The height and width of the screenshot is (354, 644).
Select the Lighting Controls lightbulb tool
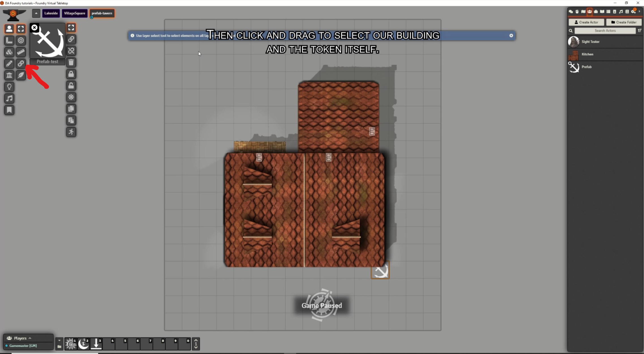point(9,87)
